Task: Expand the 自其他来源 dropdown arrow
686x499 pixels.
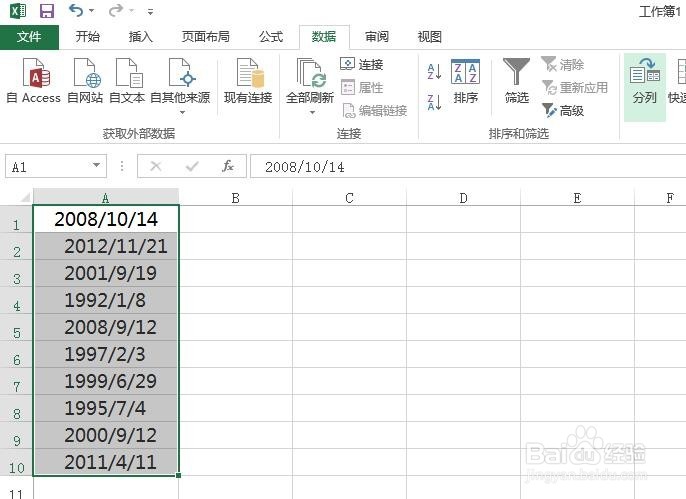Action: [182, 112]
